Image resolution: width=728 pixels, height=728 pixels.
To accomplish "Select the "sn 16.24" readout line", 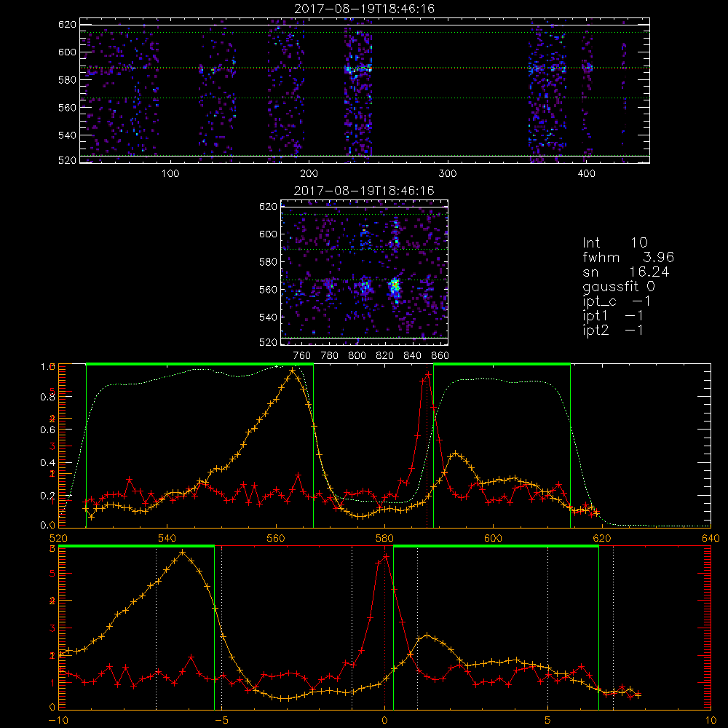I will pyautogui.click(x=626, y=272).
